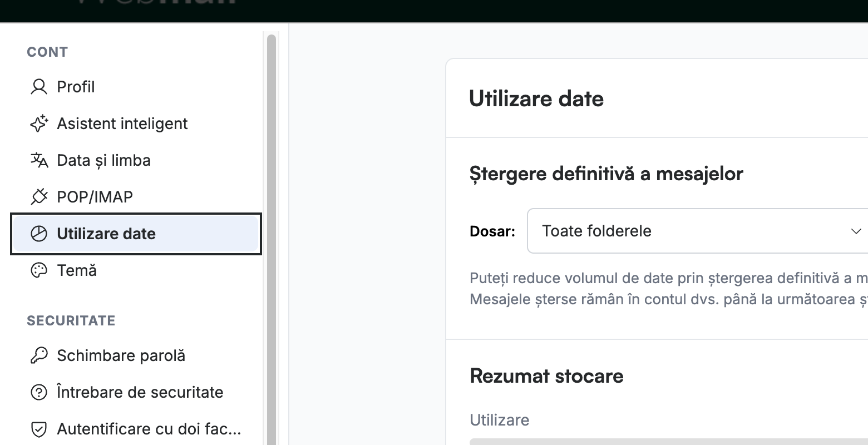This screenshot has height=445, width=868.
Task: Click the Întrebare de securitate question icon
Action: (x=38, y=392)
